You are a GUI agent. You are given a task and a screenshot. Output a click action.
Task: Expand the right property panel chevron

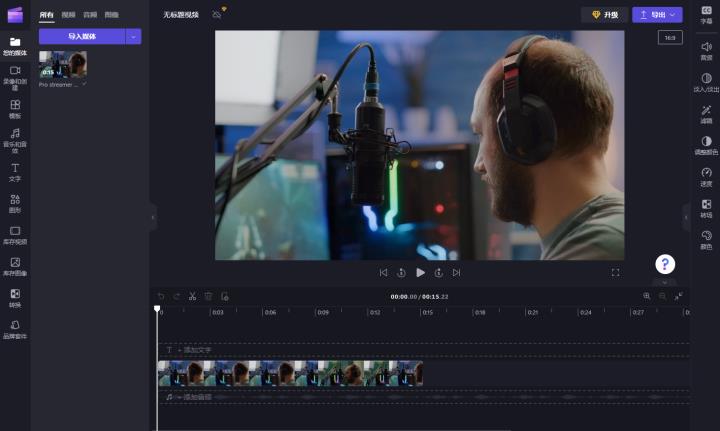coord(686,217)
